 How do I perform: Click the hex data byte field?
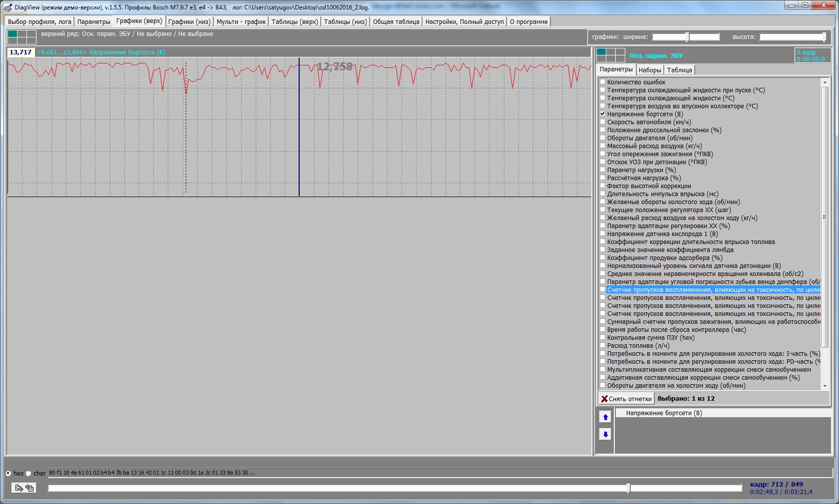(440, 473)
